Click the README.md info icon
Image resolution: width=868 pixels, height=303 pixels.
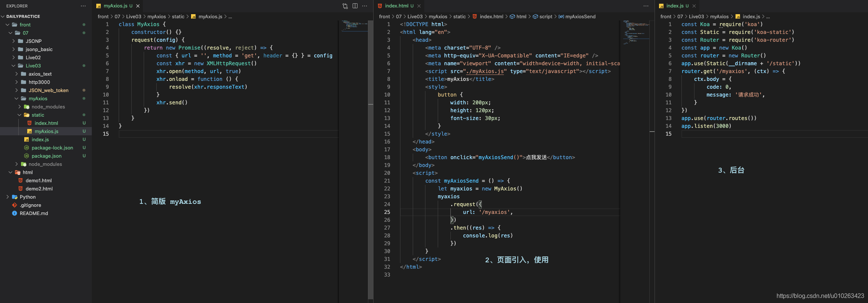point(15,213)
